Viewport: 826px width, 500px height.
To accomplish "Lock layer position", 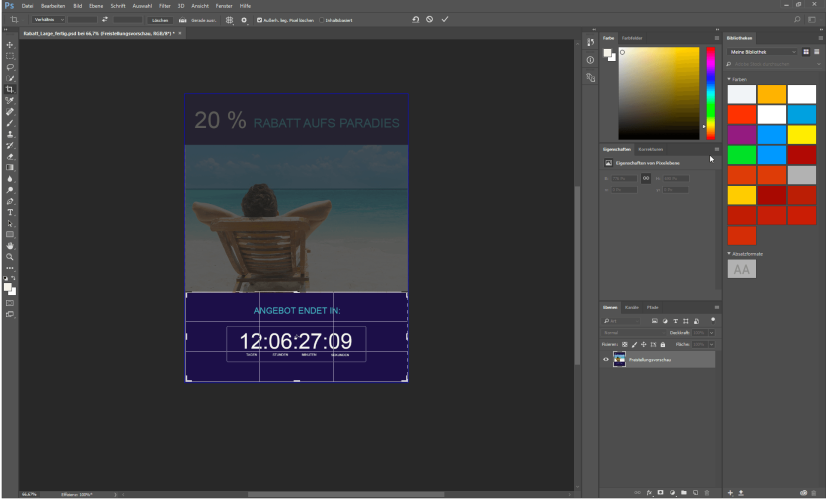I will click(644, 345).
